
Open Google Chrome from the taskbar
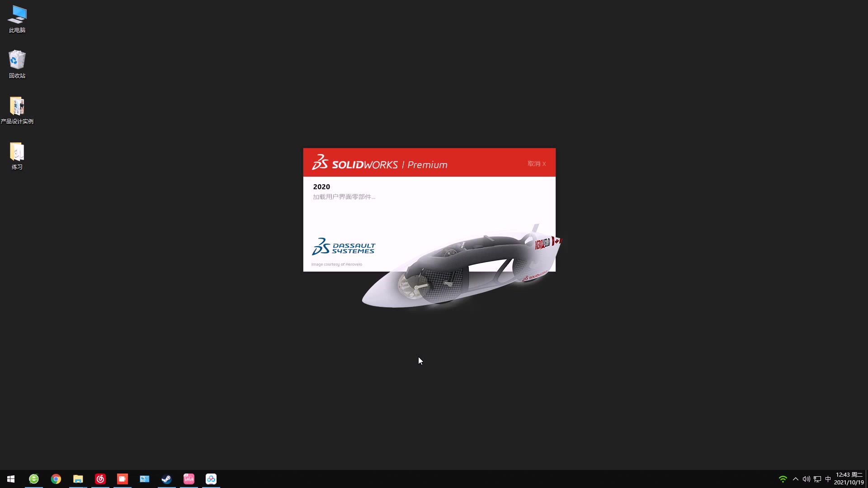tap(56, 479)
